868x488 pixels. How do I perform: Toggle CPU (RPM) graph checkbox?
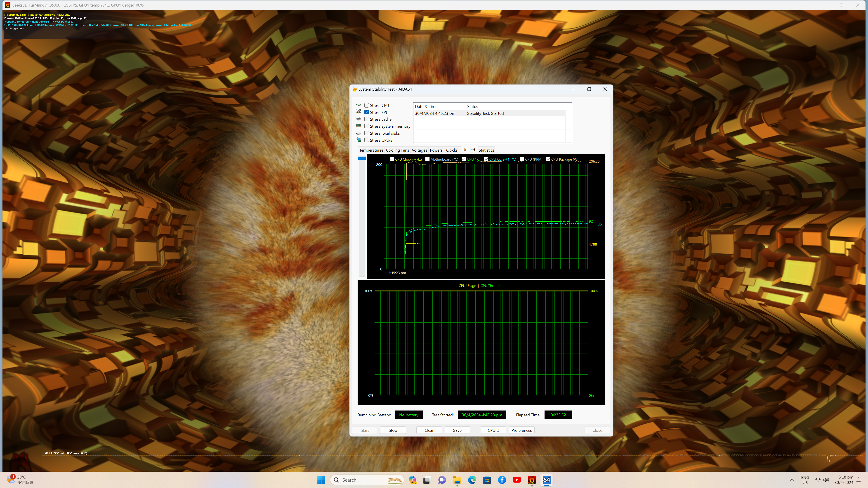click(522, 159)
